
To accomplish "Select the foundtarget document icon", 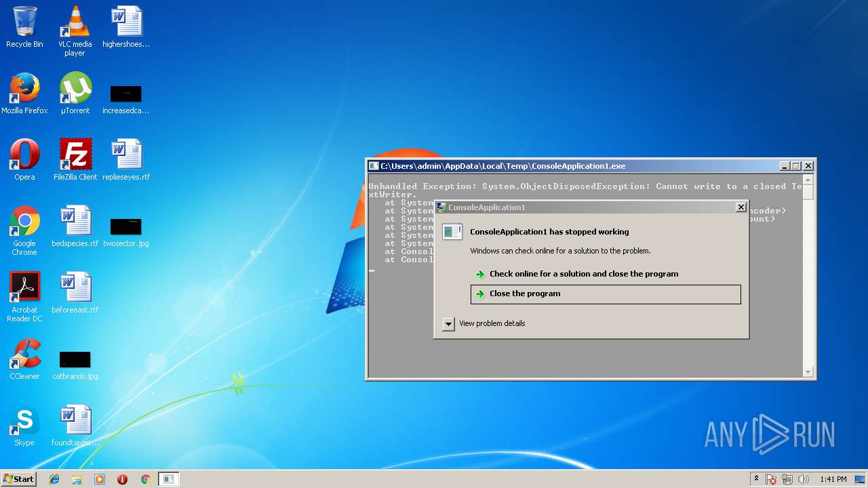I will pos(75,426).
